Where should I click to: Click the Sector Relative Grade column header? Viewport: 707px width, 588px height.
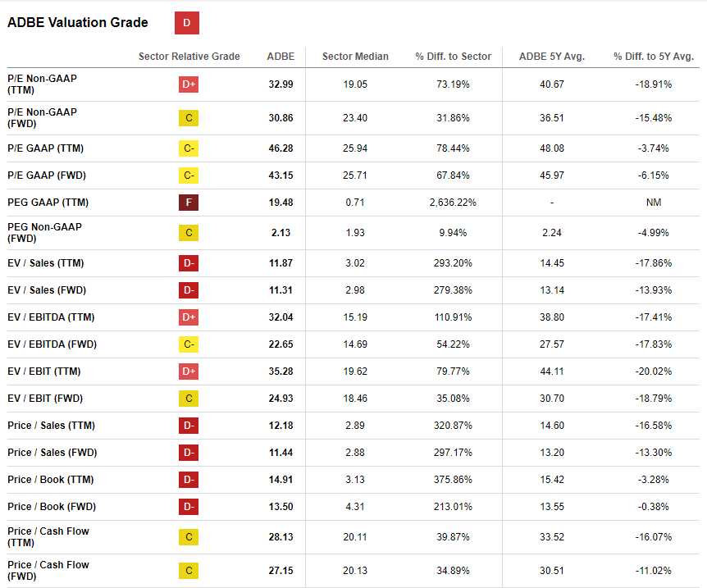[x=189, y=57]
